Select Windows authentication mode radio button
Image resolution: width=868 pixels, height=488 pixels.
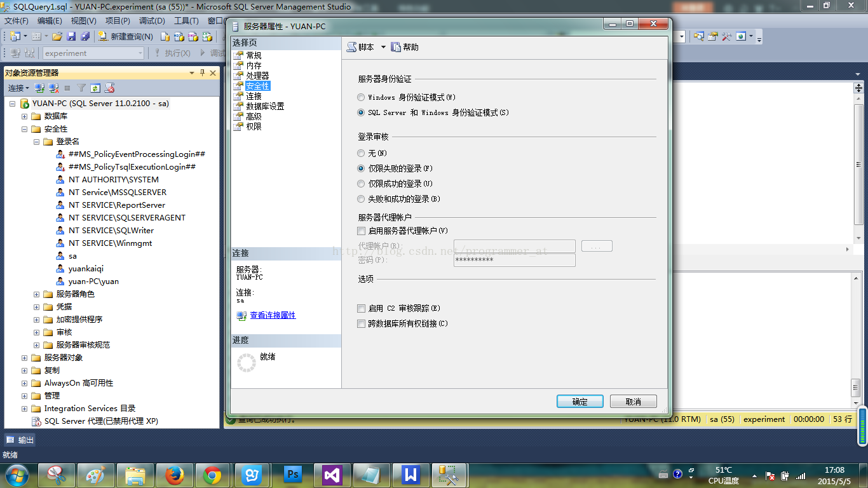pos(362,97)
